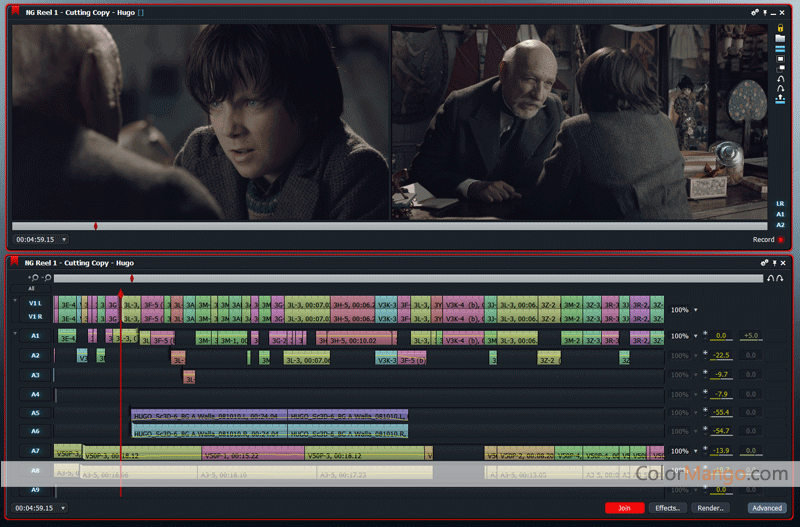
Task: Click the blue striped timeline icon in viewer
Action: coord(780,49)
